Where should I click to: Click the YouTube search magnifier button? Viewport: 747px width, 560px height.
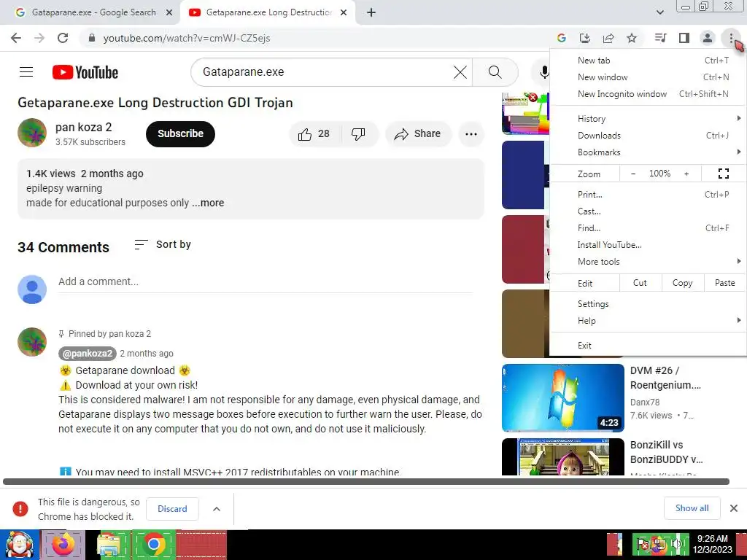[495, 72]
